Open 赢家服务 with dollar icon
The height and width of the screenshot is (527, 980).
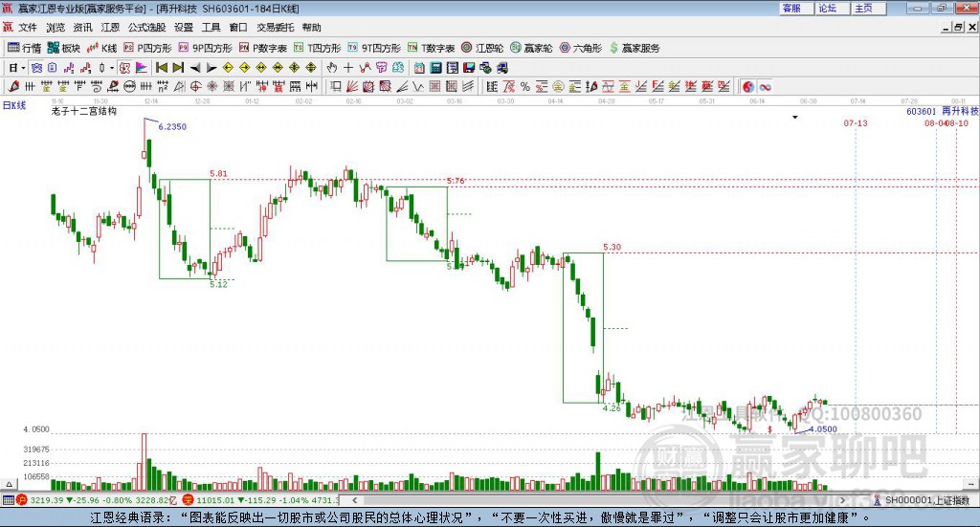click(635, 48)
